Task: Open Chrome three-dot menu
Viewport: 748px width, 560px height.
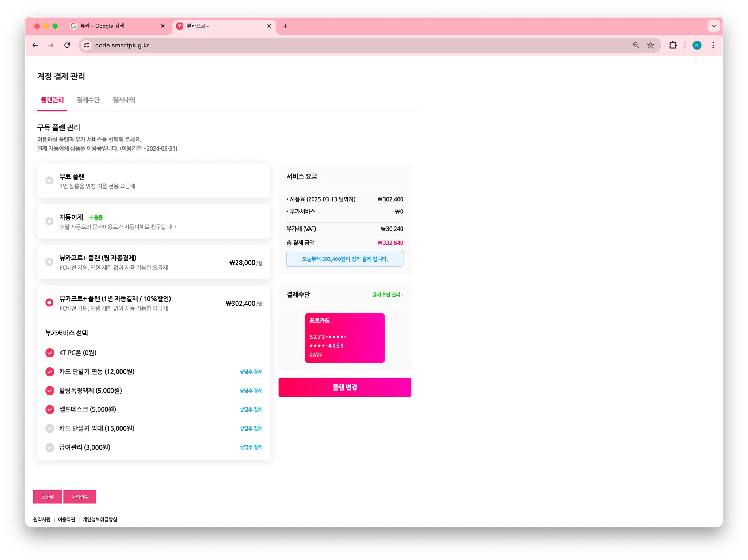Action: [x=713, y=45]
